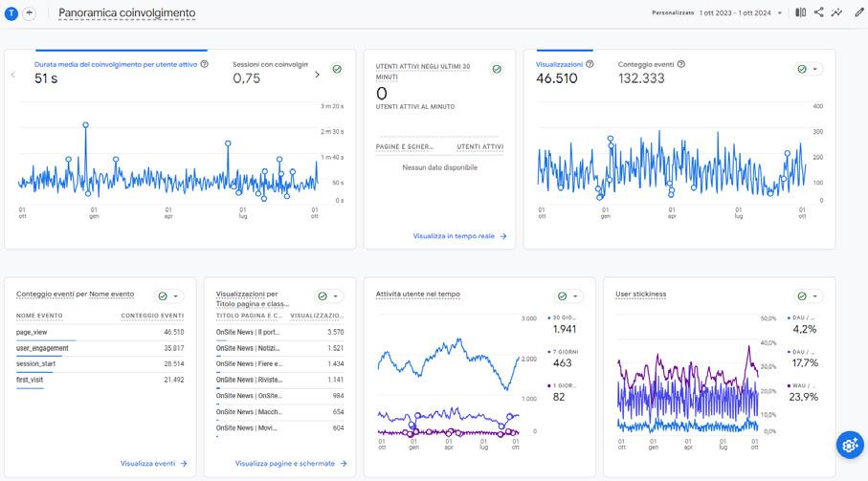Expand the date range dropdown

[780, 12]
